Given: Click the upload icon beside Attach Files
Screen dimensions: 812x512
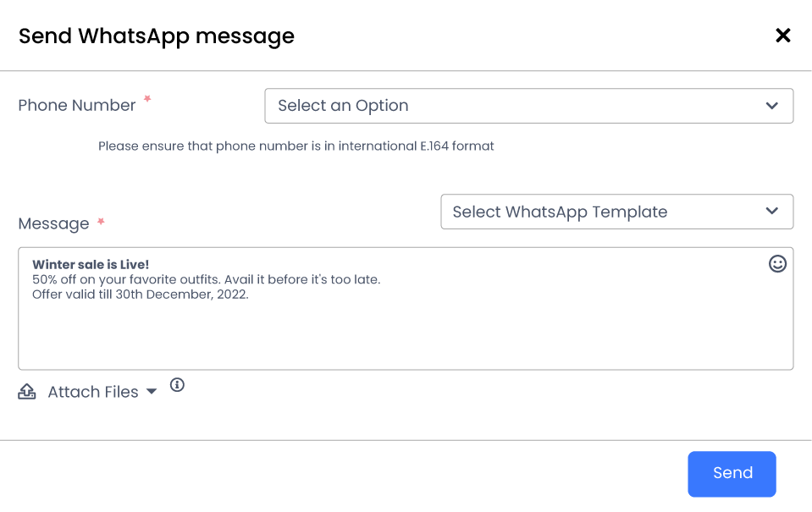Looking at the screenshot, I should 27,392.
